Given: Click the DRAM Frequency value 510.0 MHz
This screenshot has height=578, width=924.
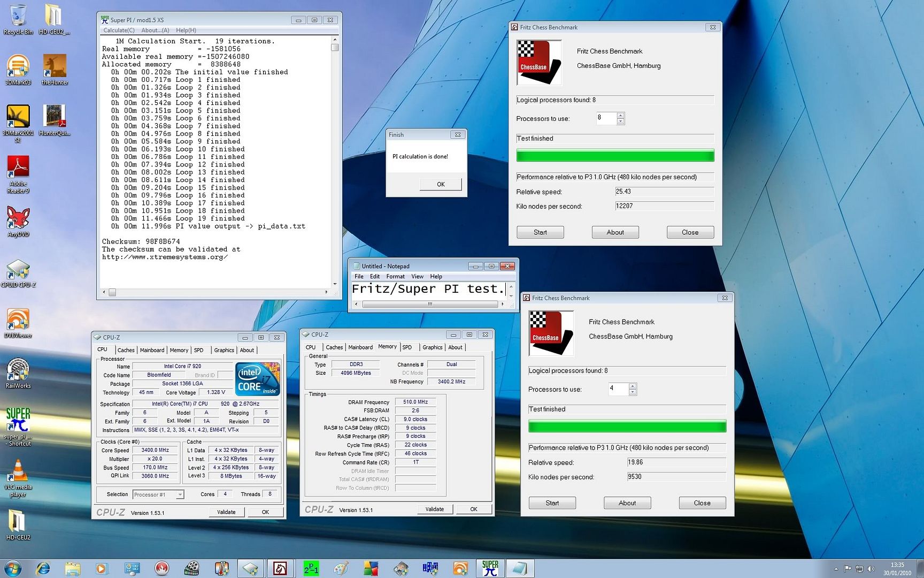Looking at the screenshot, I should (415, 402).
